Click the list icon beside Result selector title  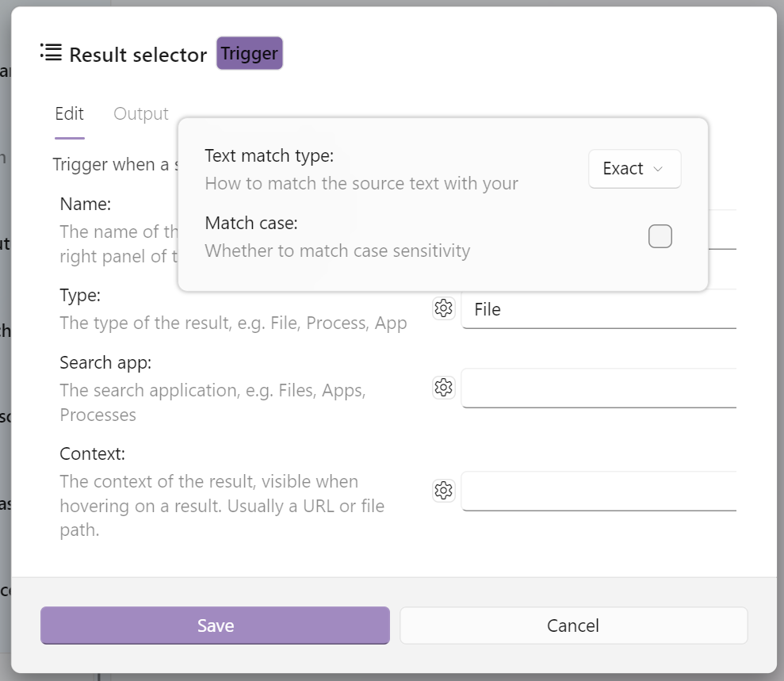(50, 52)
